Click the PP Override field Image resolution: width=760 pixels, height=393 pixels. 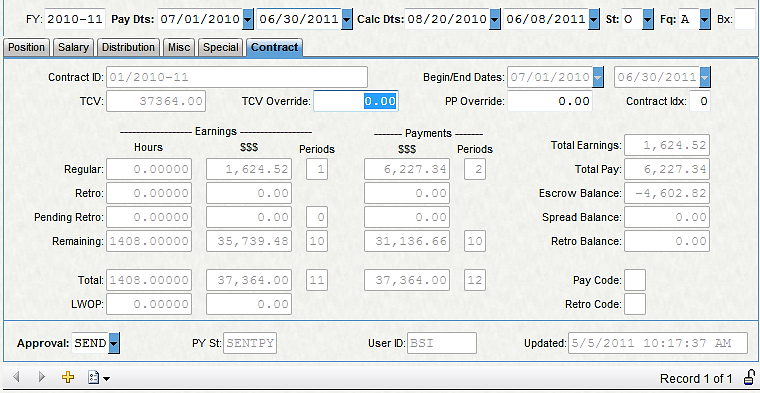pyautogui.click(x=550, y=102)
